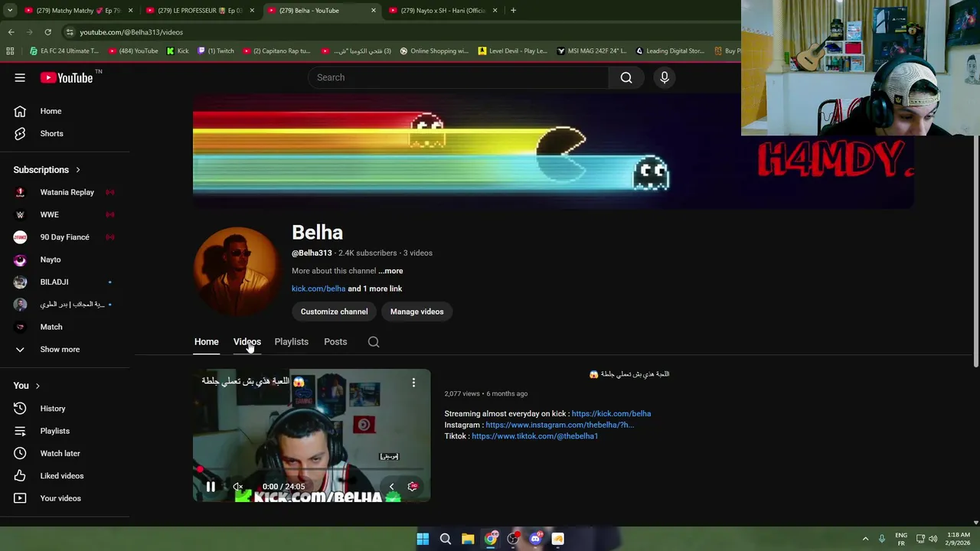Click the YouTube logo
980x551 pixels.
click(66, 77)
